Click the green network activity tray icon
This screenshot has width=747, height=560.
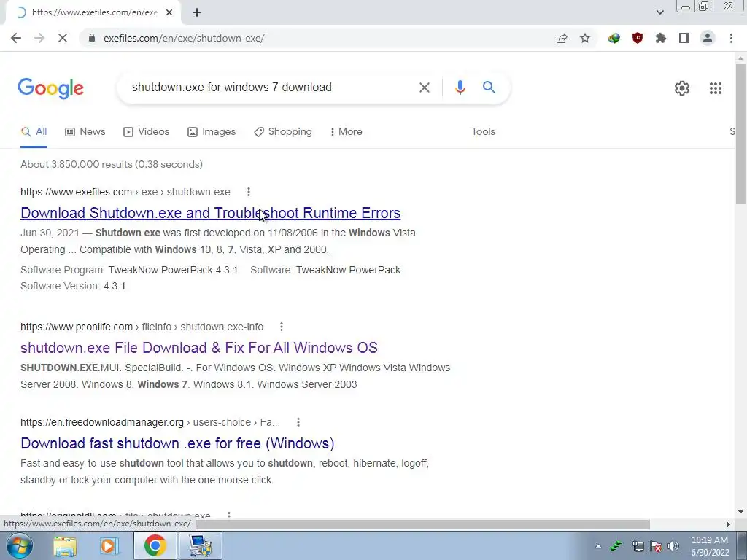coord(616,546)
